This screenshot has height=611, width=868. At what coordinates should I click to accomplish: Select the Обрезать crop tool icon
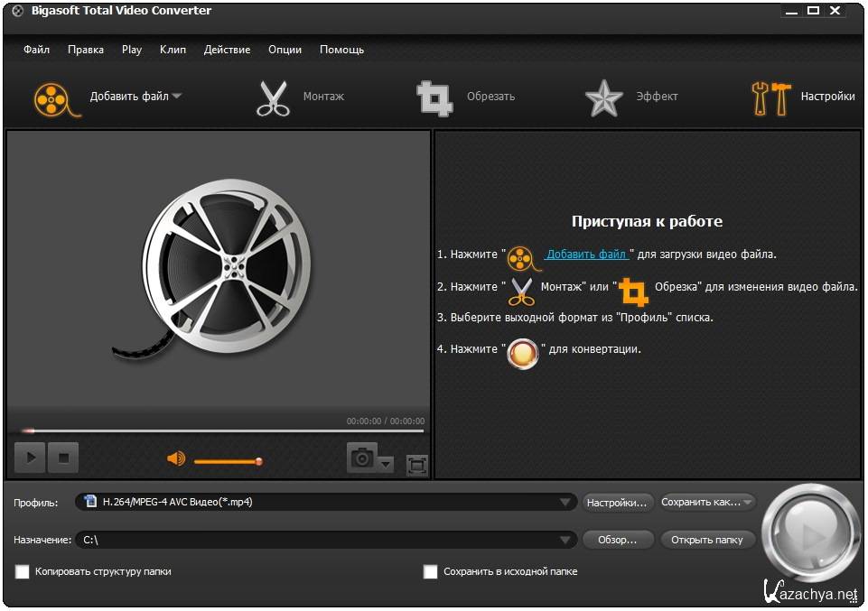(x=434, y=97)
